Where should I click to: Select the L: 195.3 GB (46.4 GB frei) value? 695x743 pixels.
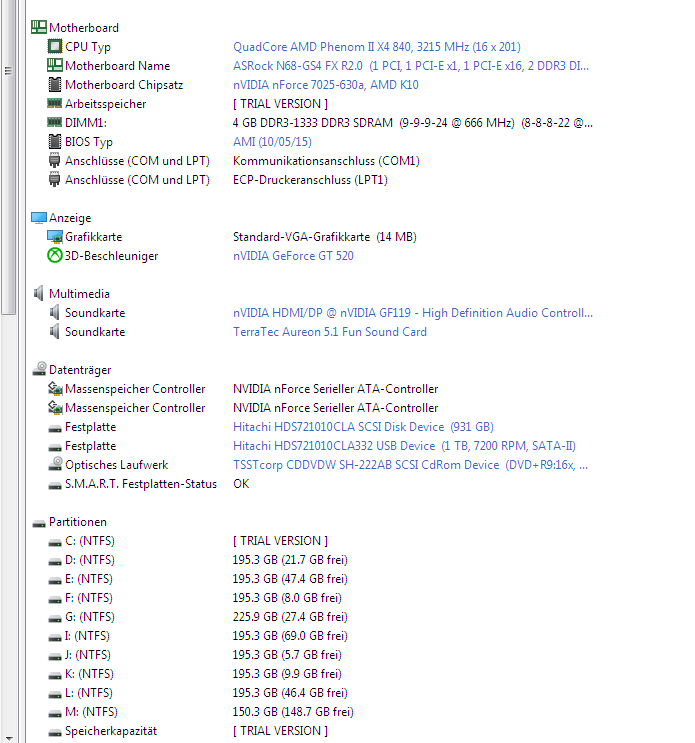(289, 693)
